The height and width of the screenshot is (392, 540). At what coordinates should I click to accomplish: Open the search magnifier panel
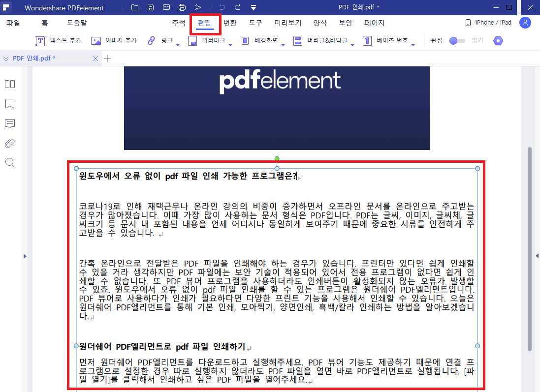[x=10, y=162]
